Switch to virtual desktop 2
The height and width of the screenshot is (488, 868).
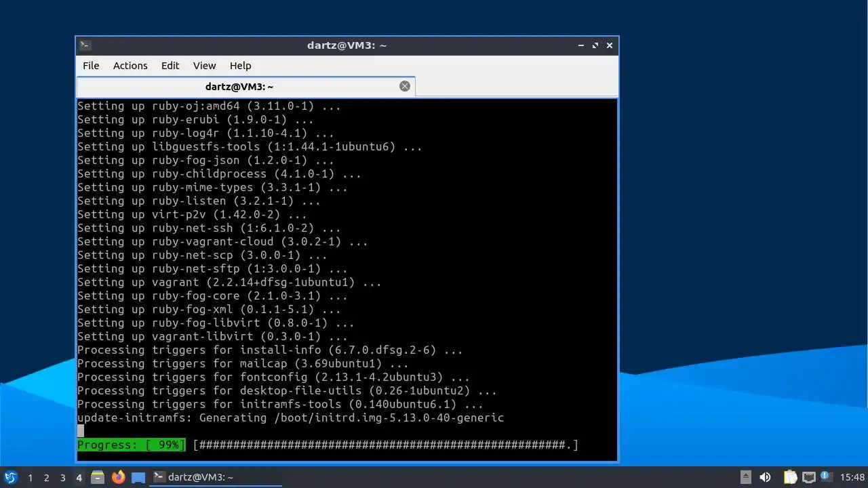(x=47, y=478)
